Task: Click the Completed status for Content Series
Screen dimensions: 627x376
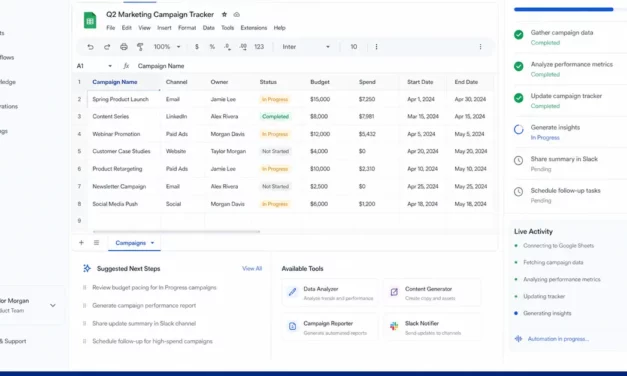Action: click(275, 116)
